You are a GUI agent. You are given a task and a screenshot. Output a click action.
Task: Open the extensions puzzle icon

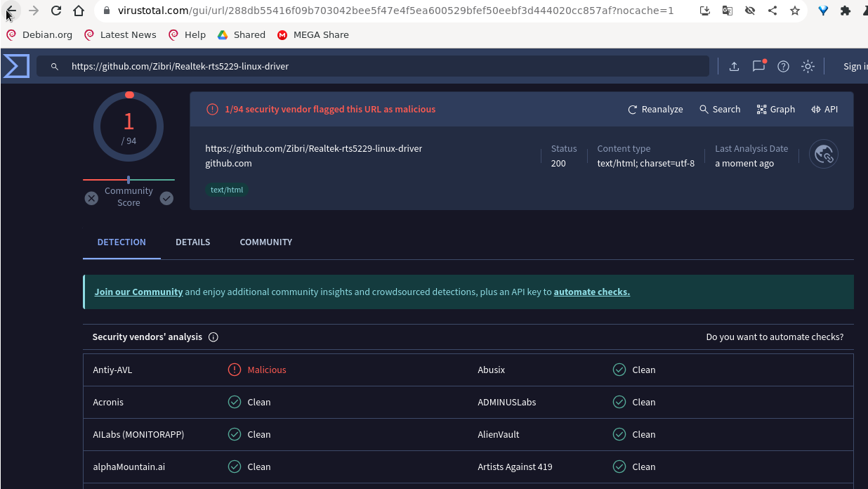pyautogui.click(x=846, y=11)
